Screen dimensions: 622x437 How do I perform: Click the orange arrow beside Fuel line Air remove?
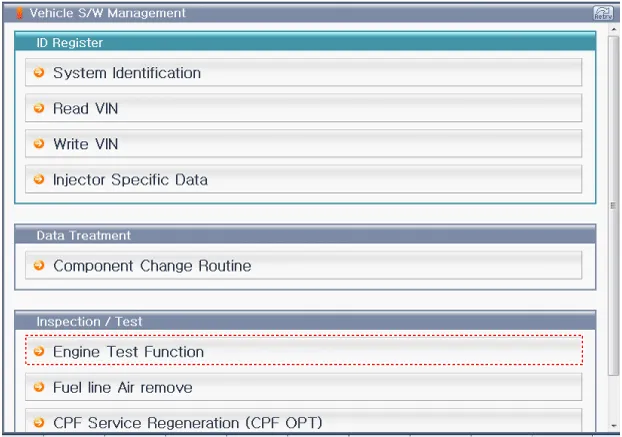click(x=39, y=387)
